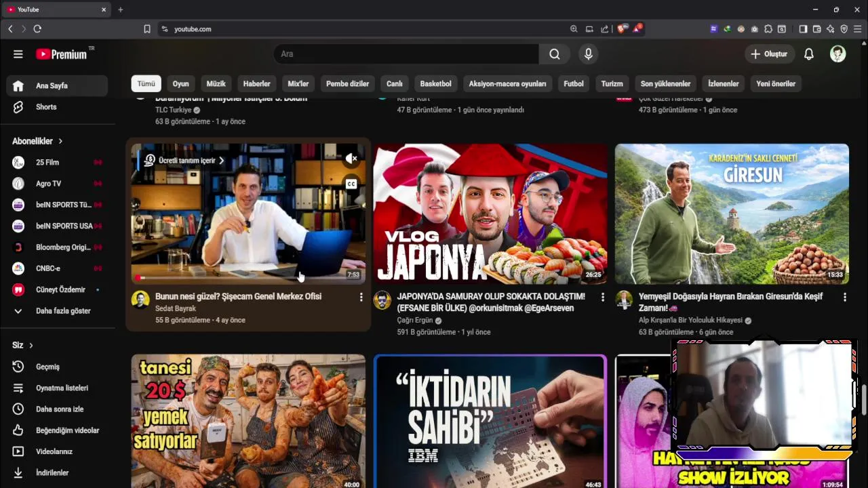Image resolution: width=868 pixels, height=488 pixels.
Task: Select the Futbol filter chip
Action: click(x=574, y=84)
